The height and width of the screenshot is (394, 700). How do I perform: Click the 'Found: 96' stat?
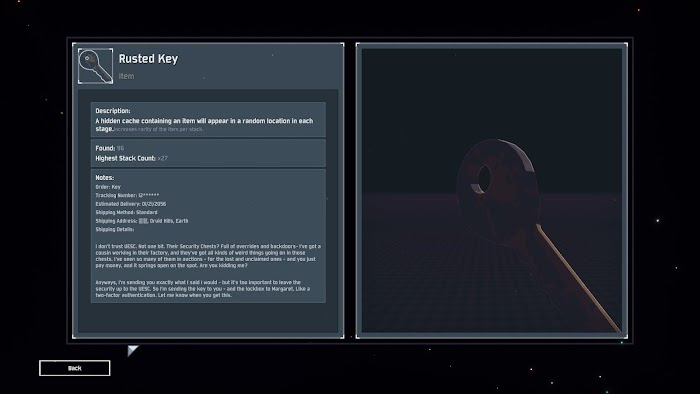click(110, 148)
